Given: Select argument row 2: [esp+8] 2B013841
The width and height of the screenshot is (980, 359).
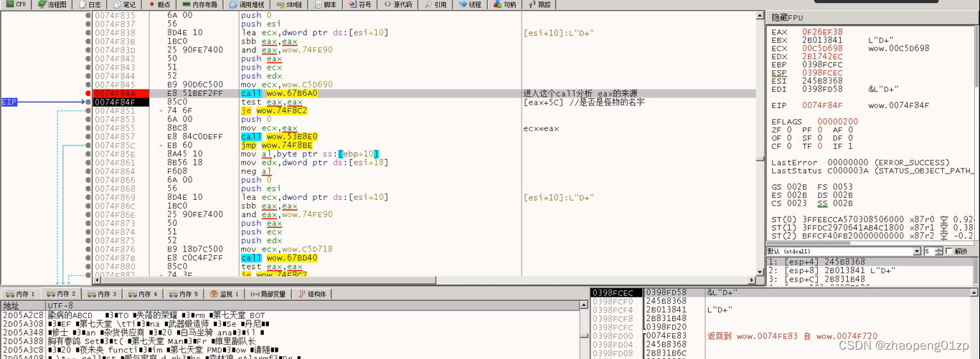Looking at the screenshot, I should [870, 270].
